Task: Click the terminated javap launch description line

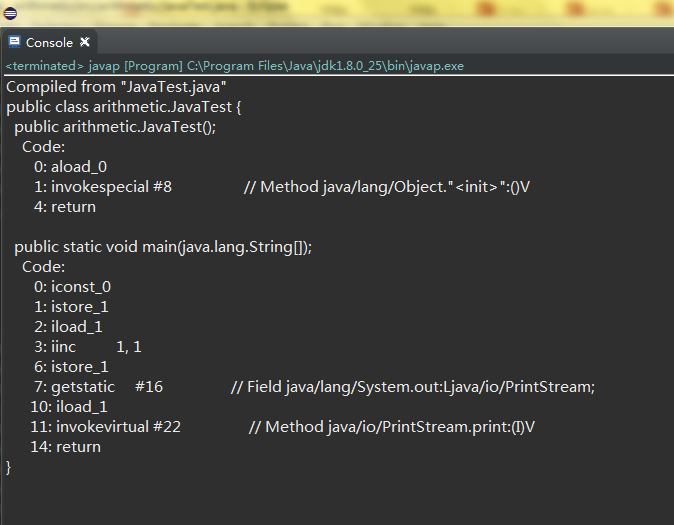Action: (235, 66)
